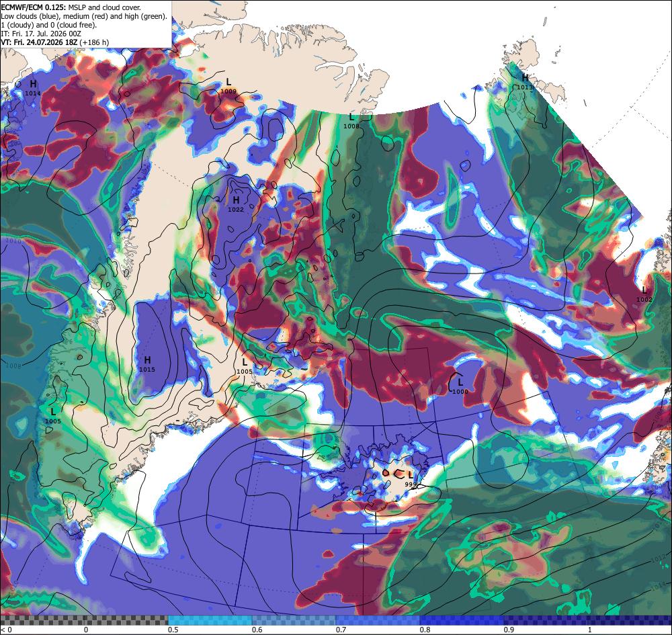
Task: Click the '0.7' legend value label
Action: tap(341, 630)
